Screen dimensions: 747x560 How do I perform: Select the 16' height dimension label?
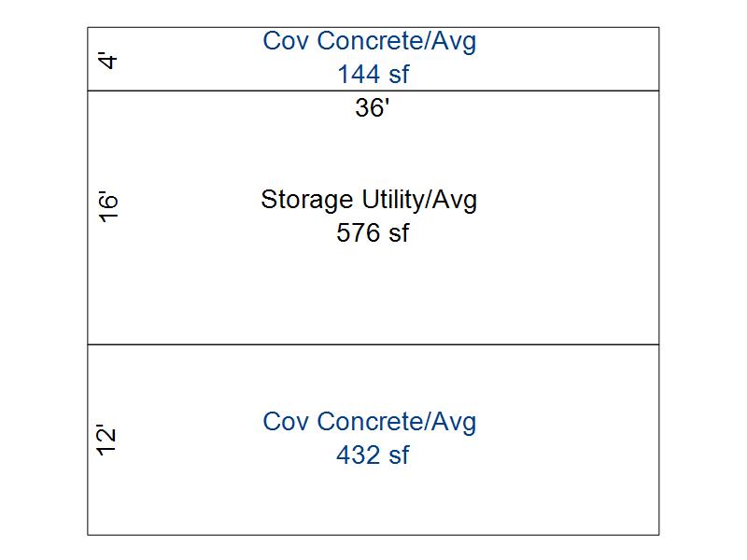(x=107, y=207)
